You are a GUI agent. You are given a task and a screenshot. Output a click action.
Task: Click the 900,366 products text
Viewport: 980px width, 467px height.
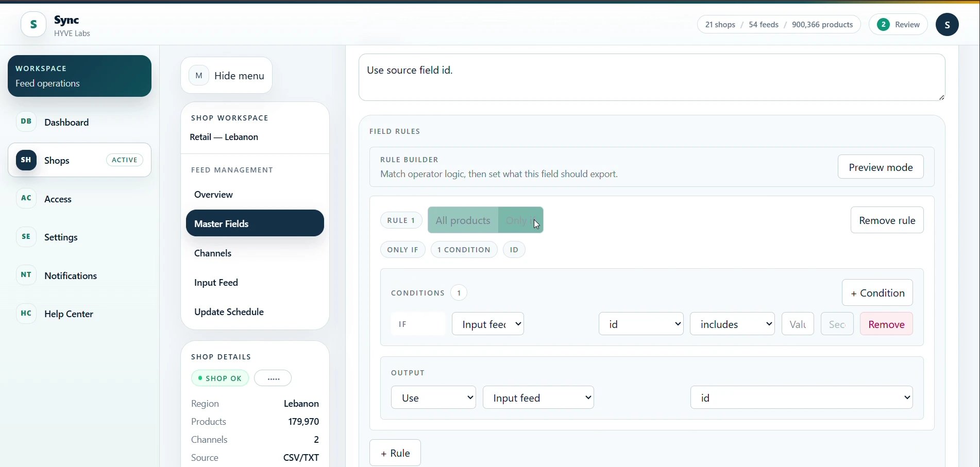[x=822, y=25]
